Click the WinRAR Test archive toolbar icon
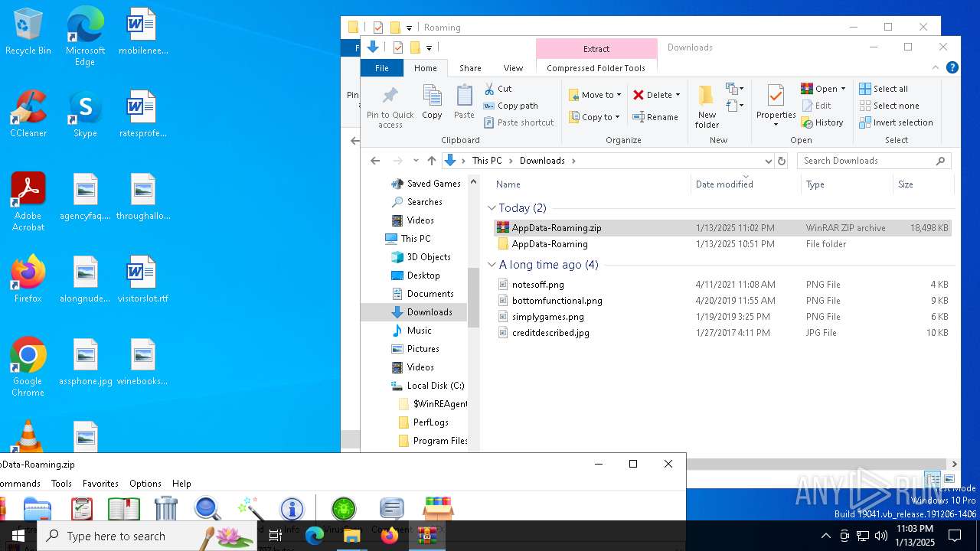Viewport: 980px width, 551px height. pyautogui.click(x=82, y=508)
